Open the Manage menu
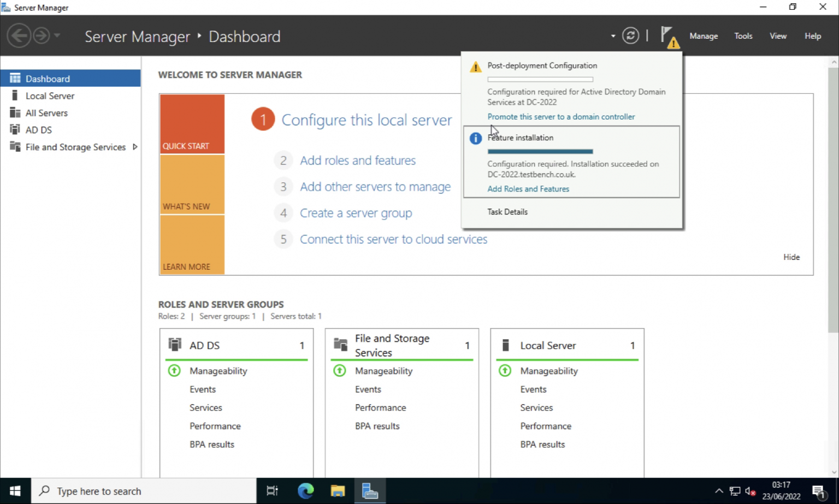The width and height of the screenshot is (839, 504). click(x=703, y=35)
